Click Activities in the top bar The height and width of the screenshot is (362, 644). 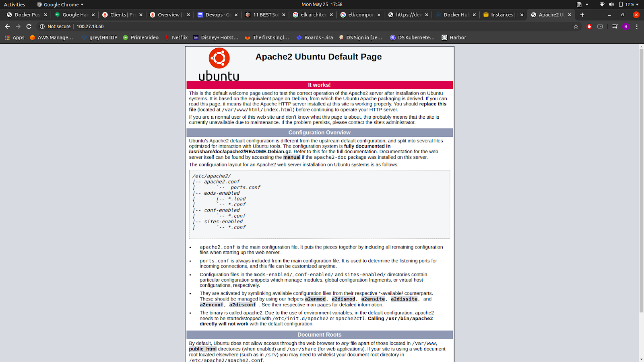[x=14, y=4]
